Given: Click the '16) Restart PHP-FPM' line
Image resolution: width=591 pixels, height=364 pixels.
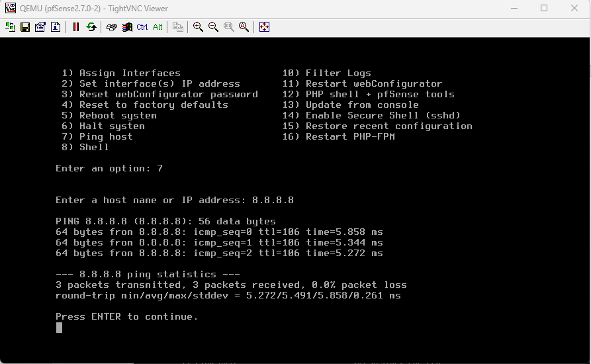Looking at the screenshot, I should point(338,136).
